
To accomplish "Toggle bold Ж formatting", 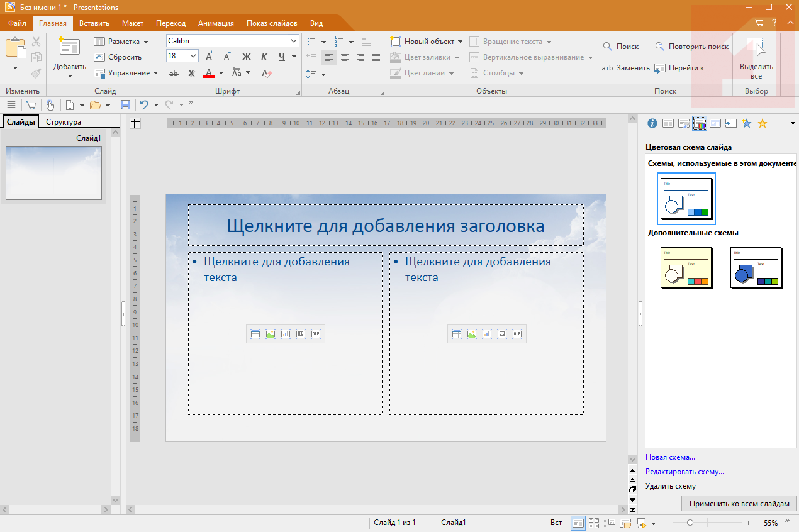I will pyautogui.click(x=247, y=57).
